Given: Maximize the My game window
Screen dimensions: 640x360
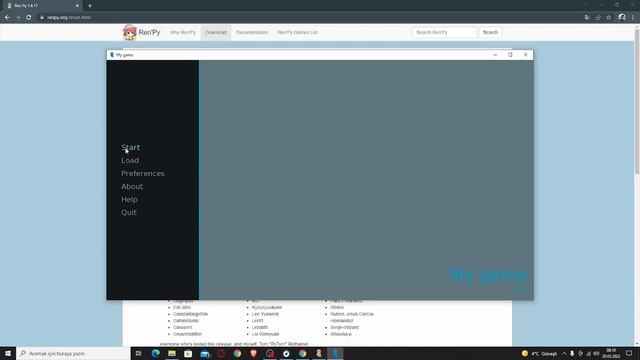Looking at the screenshot, I should (510, 55).
